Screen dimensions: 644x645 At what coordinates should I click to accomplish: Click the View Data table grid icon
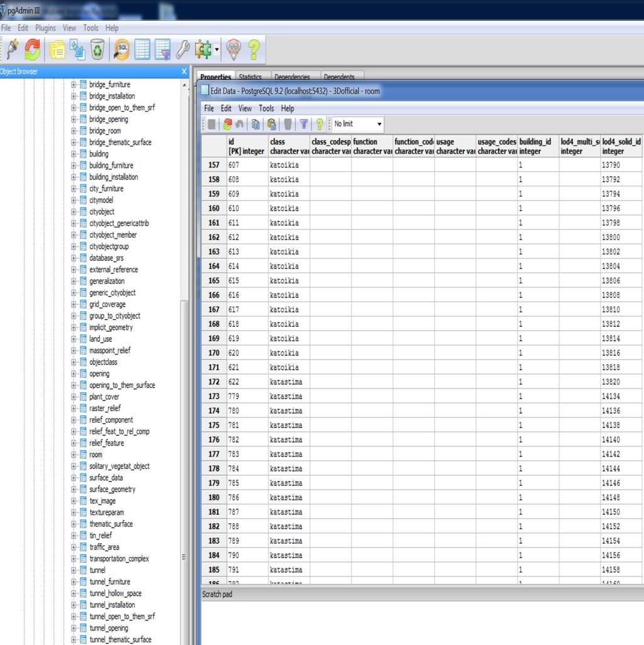coord(142,50)
